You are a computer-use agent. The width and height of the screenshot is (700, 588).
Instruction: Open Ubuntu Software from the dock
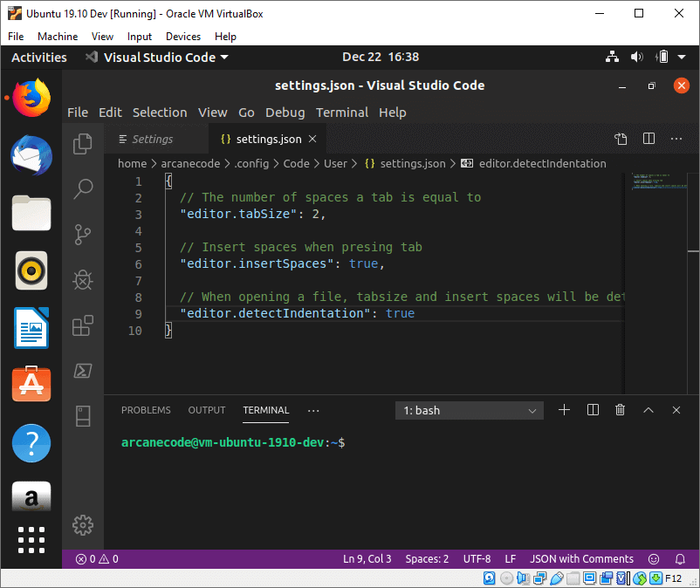pos(31,384)
